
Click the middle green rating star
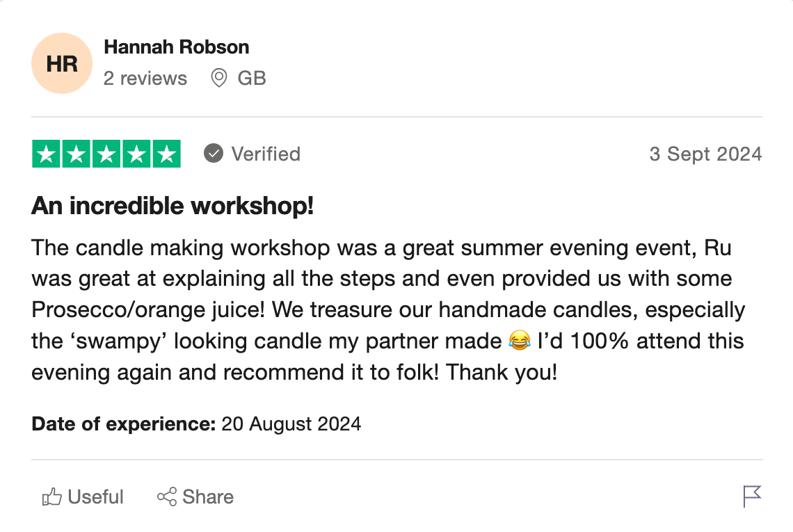pos(106,154)
